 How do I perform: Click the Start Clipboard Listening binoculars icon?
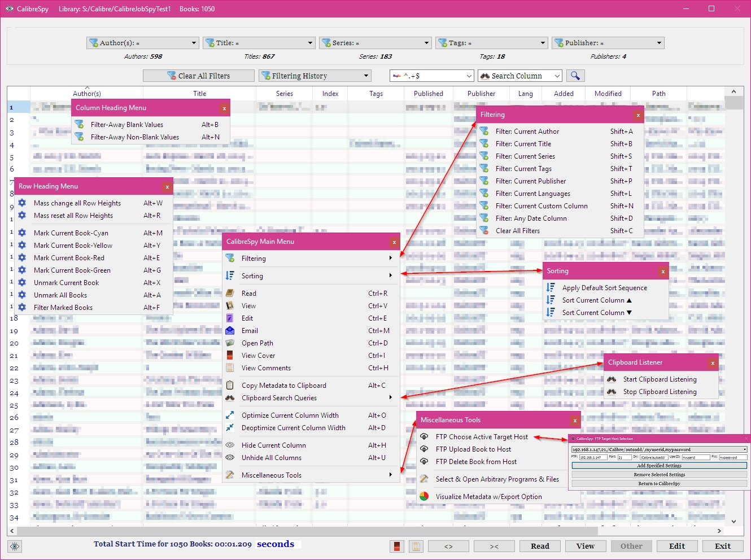(612, 379)
